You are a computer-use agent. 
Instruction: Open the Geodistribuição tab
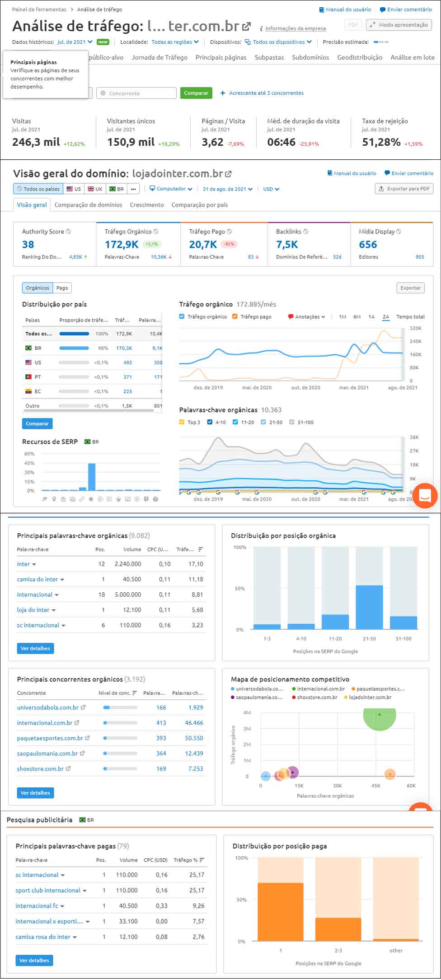tap(360, 57)
